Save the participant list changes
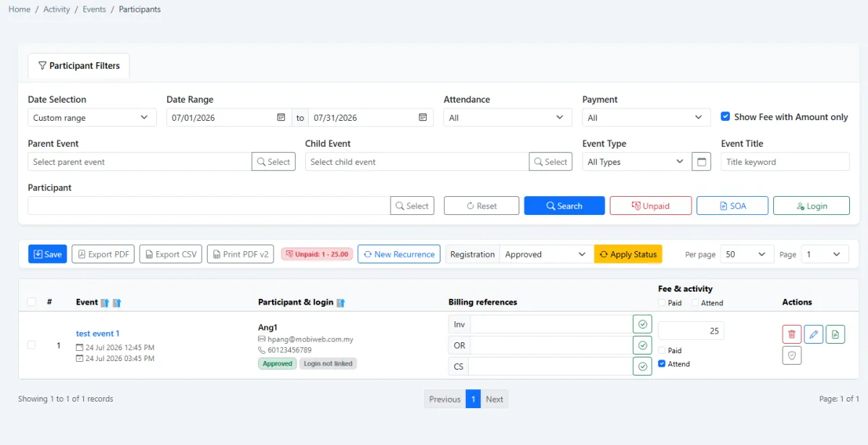868x445 pixels. point(48,254)
